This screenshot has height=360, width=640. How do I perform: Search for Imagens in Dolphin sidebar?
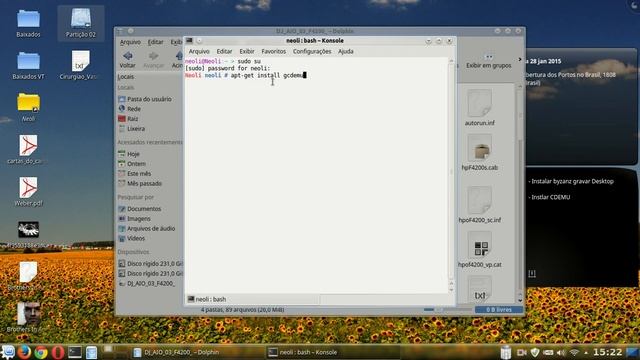coord(134,218)
